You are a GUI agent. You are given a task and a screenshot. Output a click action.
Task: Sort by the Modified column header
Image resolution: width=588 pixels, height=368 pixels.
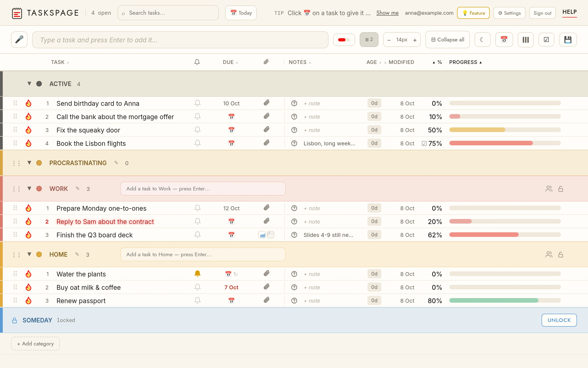399,62
